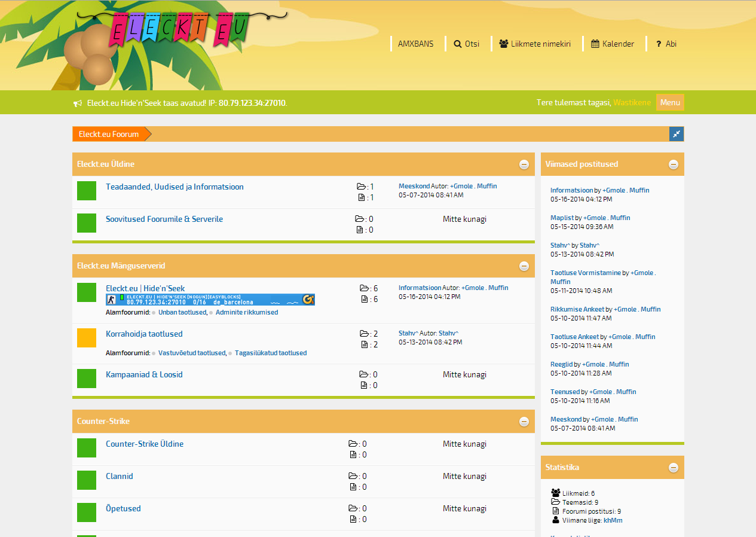Click person icon beside Viimane liige
This screenshot has height=537, width=756.
click(x=556, y=520)
